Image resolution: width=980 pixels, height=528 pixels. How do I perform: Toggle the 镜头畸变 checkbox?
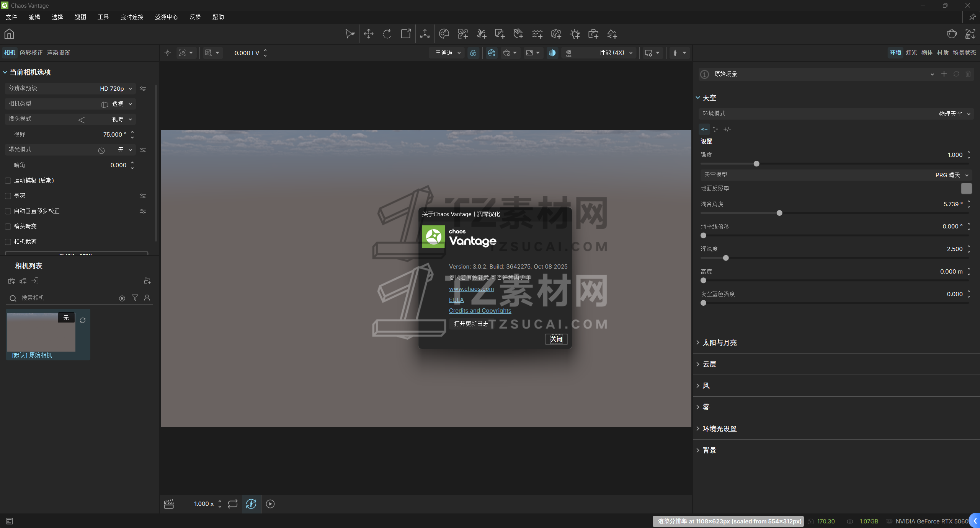8,226
